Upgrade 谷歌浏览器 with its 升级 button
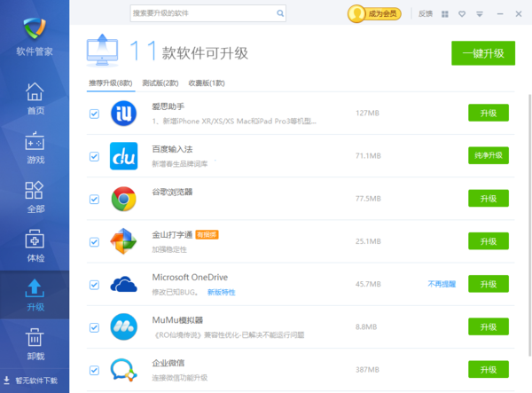This screenshot has width=532, height=393. (x=489, y=198)
